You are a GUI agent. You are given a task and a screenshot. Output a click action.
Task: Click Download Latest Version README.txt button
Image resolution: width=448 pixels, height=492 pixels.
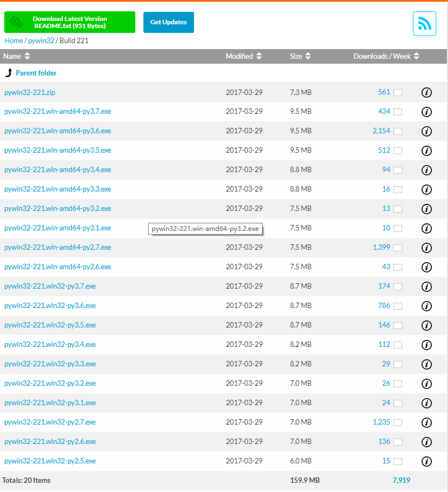(70, 22)
